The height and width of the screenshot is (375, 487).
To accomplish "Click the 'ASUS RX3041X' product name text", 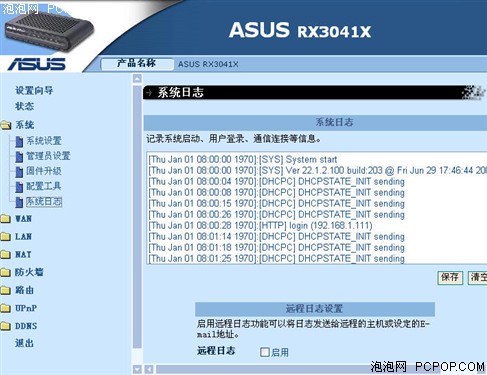I will pyautogui.click(x=208, y=64).
